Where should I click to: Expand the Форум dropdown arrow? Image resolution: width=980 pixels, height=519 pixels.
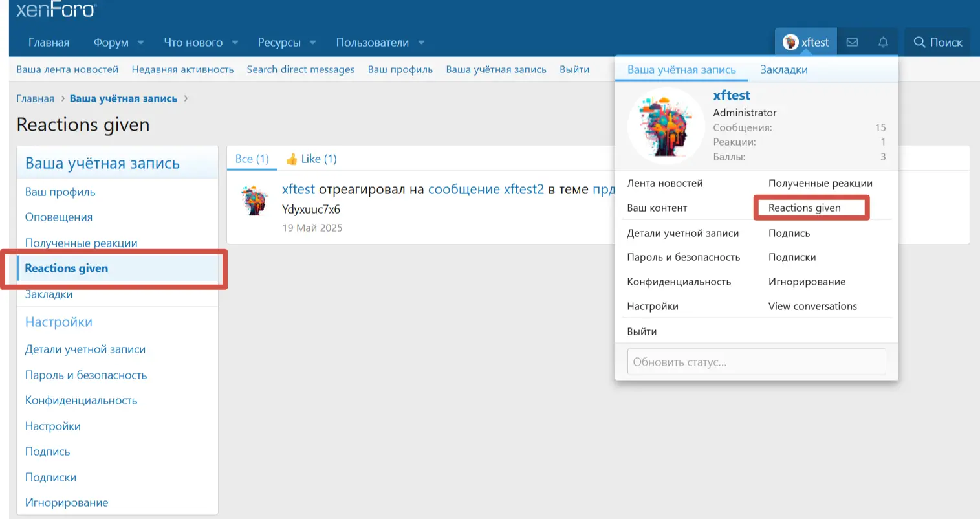click(141, 43)
